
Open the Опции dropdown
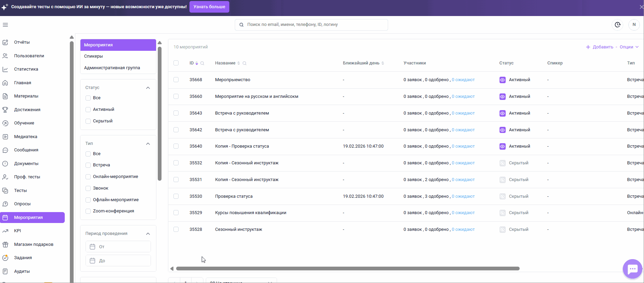tap(629, 47)
